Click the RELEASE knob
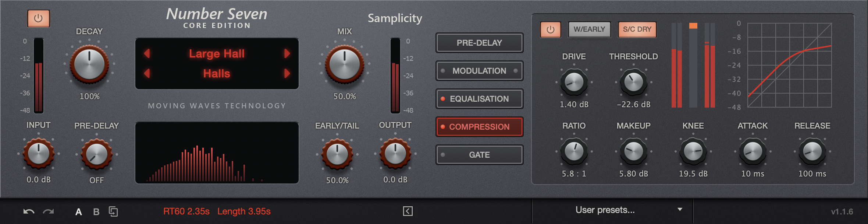868x224 pixels. pos(812,151)
